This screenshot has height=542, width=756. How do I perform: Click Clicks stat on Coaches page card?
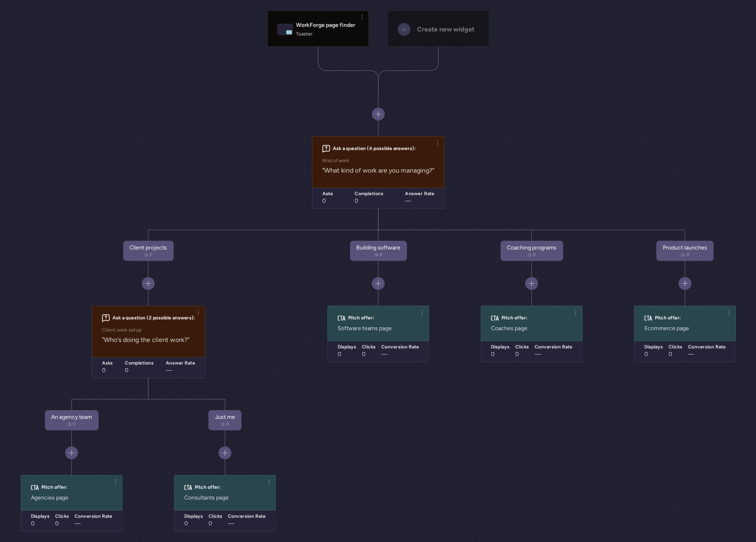point(522,351)
